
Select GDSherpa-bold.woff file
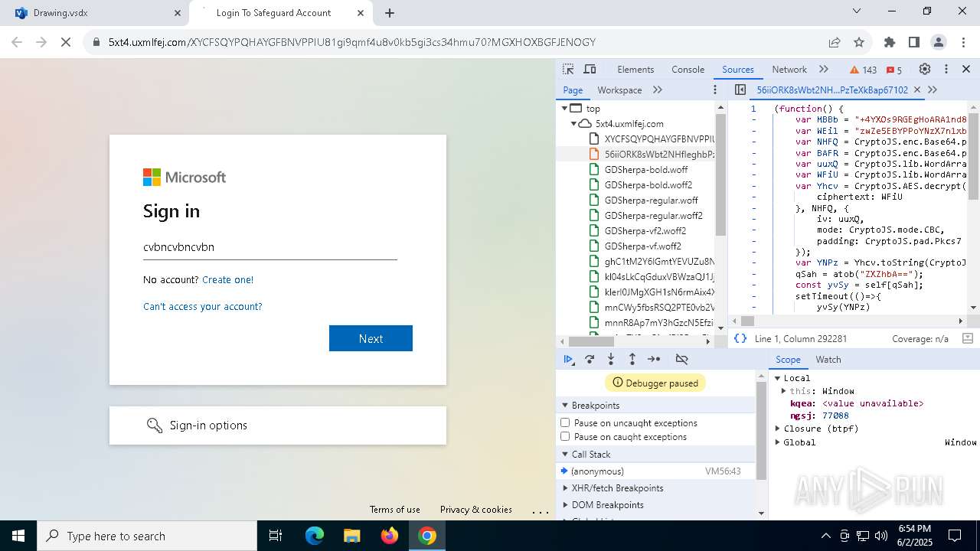pyautogui.click(x=646, y=170)
